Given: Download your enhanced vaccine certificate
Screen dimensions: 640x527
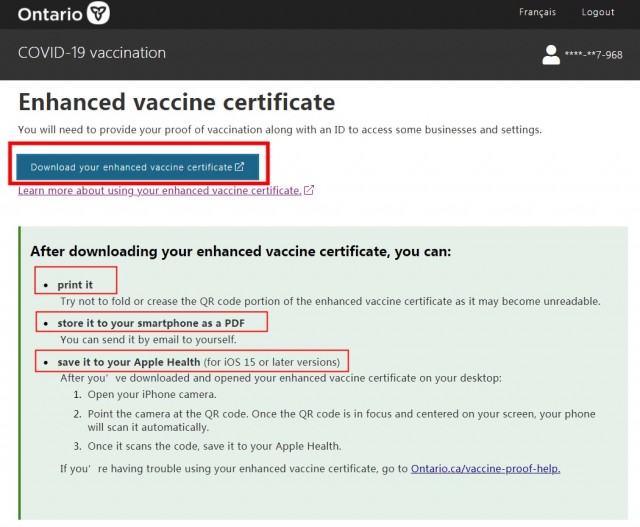Looking at the screenshot, I should (138, 167).
